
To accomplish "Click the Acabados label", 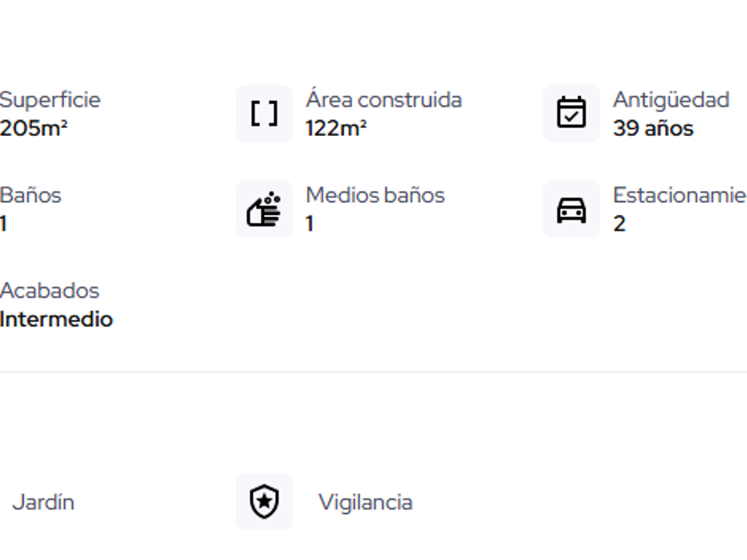I will (49, 291).
